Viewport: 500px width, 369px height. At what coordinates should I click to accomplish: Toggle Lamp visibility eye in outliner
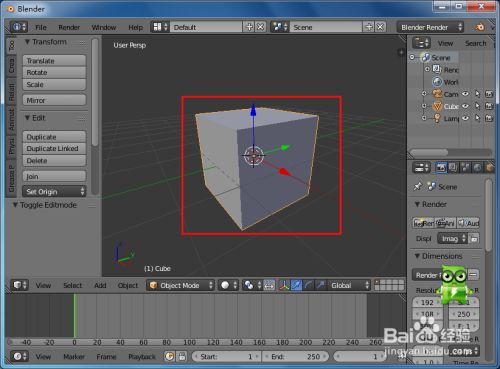coord(465,118)
